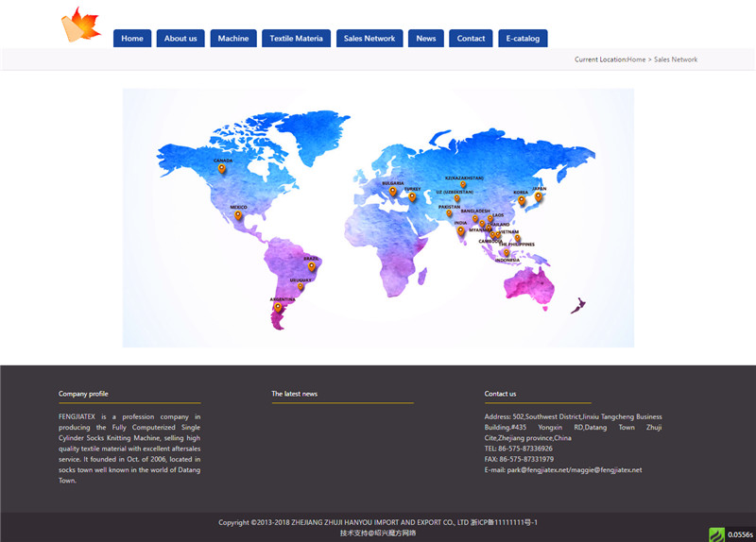Click the maple leaf site logo

click(x=80, y=25)
